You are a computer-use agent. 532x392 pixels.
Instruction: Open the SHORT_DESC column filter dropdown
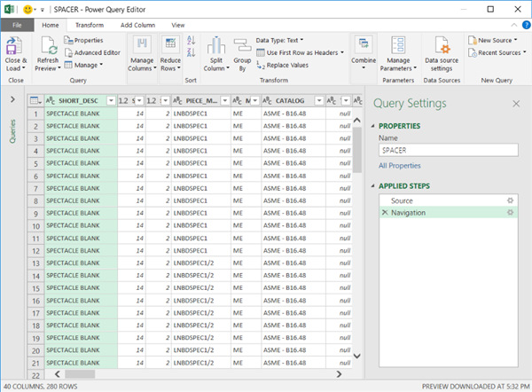tap(111, 101)
